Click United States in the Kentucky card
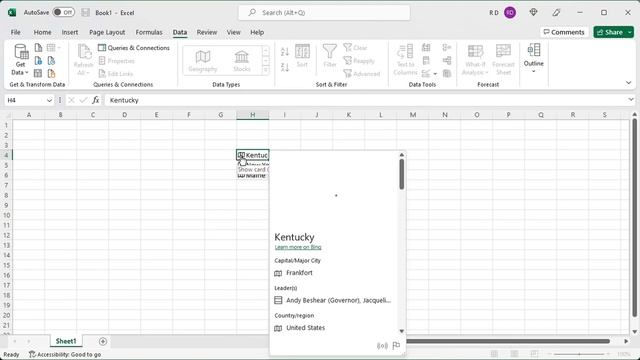Screen dimensions: 640x360 coord(306,328)
